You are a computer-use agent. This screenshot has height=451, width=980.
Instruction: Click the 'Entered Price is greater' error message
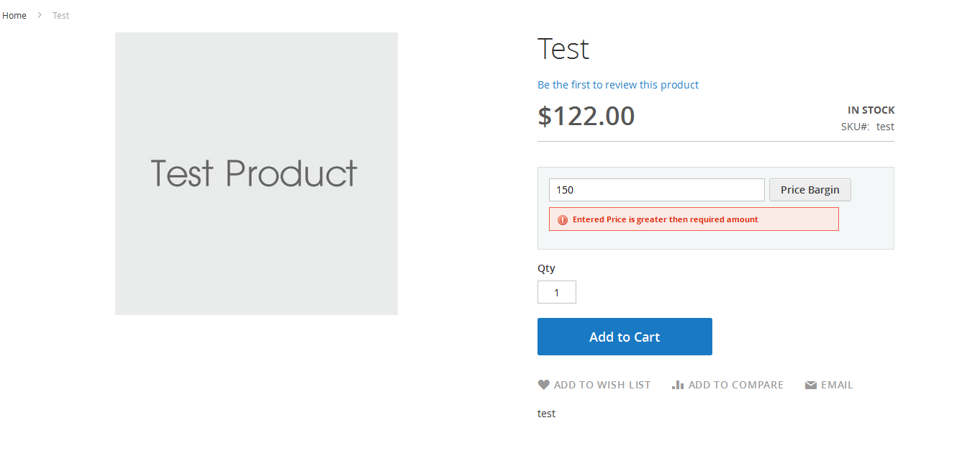point(665,219)
